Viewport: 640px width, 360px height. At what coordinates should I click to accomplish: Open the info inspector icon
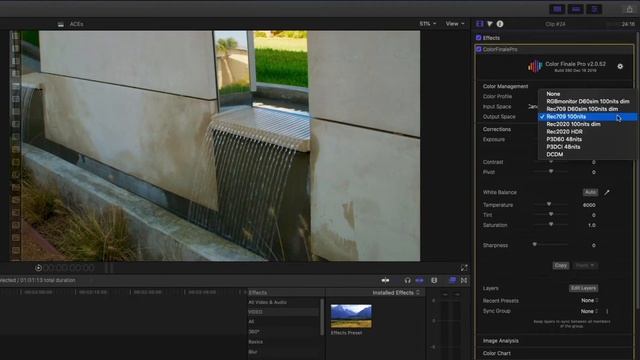[x=500, y=24]
